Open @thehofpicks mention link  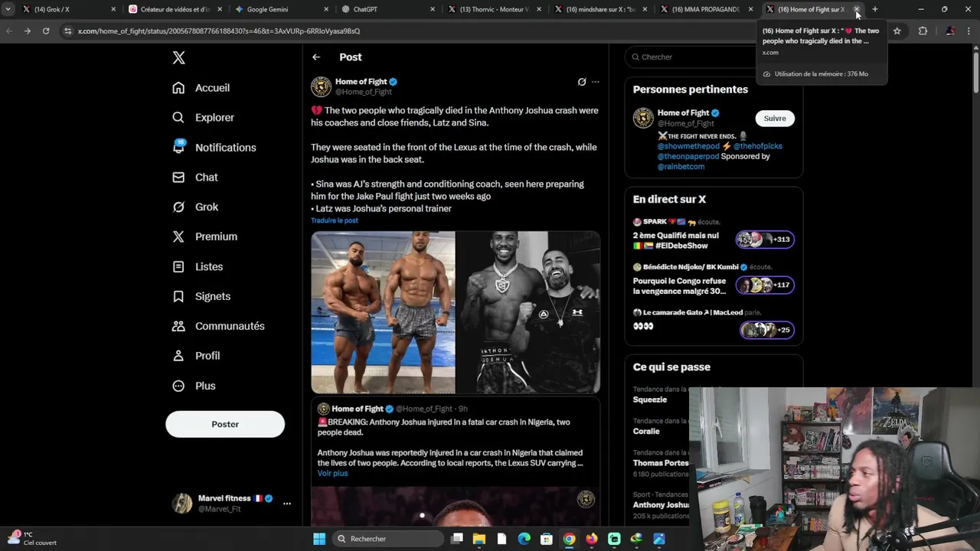click(757, 146)
